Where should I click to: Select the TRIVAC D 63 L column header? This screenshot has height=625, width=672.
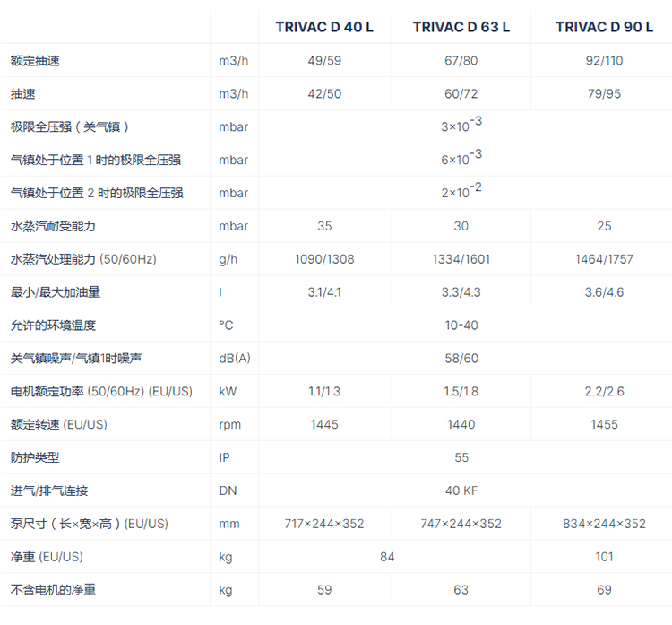coord(461,27)
